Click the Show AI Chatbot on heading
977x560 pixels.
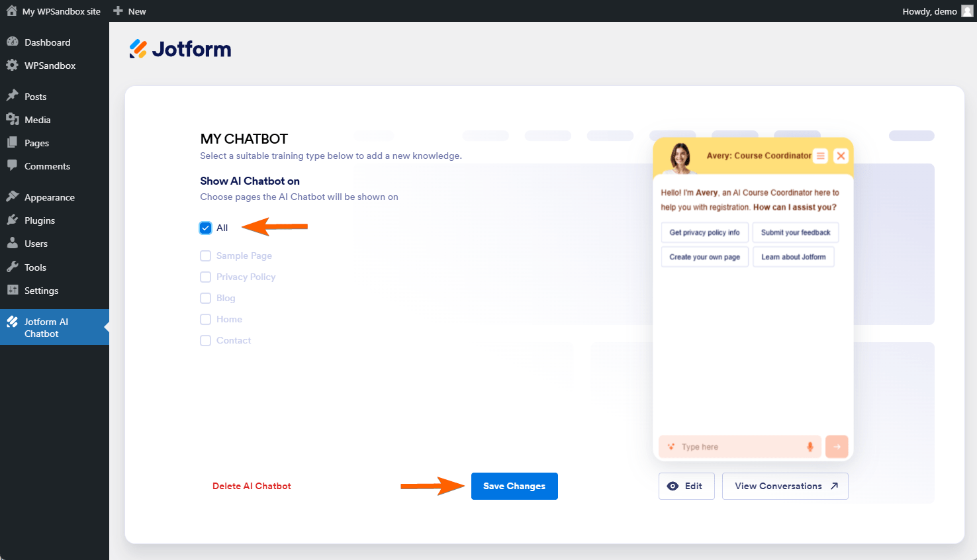coord(250,181)
